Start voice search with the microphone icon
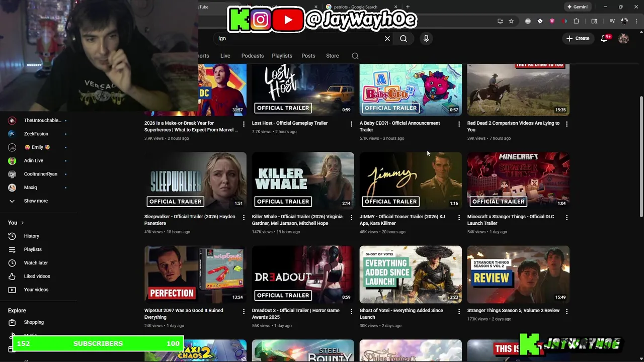The height and width of the screenshot is (362, 644). point(426,38)
